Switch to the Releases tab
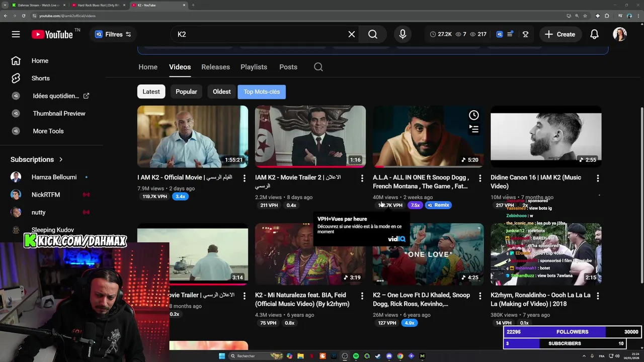Viewport: 644px width, 362px height. pos(215,67)
